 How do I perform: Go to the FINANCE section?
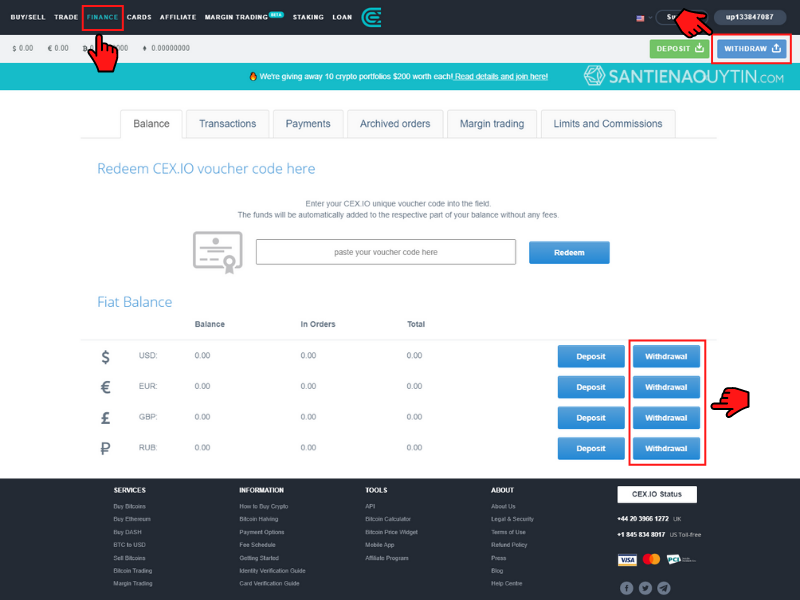click(103, 17)
